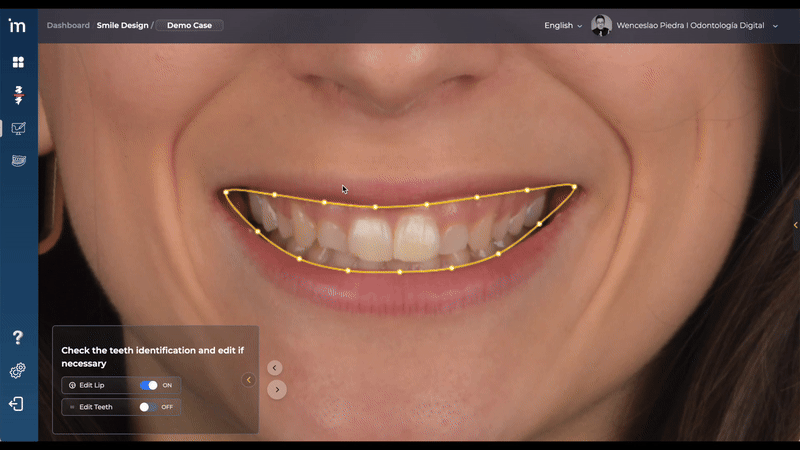
Task: Click the logout icon in sidebar
Action: coord(18,404)
